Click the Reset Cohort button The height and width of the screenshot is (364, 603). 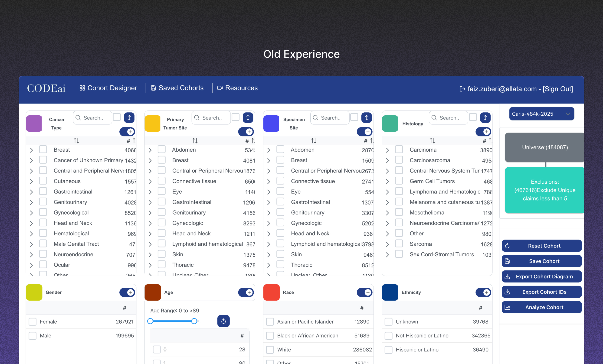click(542, 246)
